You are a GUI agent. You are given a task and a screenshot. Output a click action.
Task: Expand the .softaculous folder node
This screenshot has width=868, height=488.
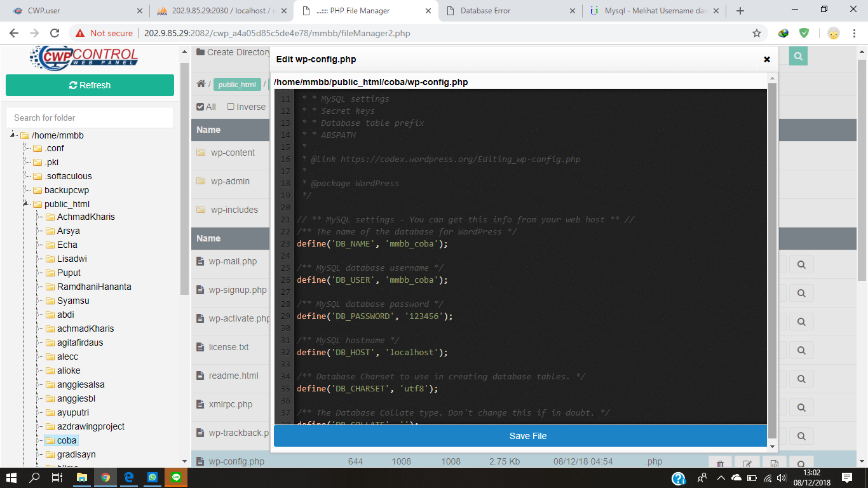point(26,176)
